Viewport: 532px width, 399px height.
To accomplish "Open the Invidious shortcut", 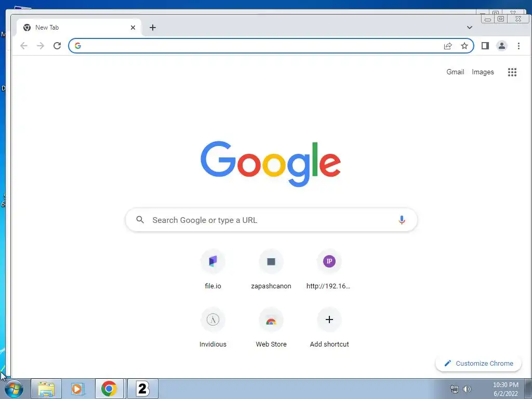I will click(x=212, y=328).
